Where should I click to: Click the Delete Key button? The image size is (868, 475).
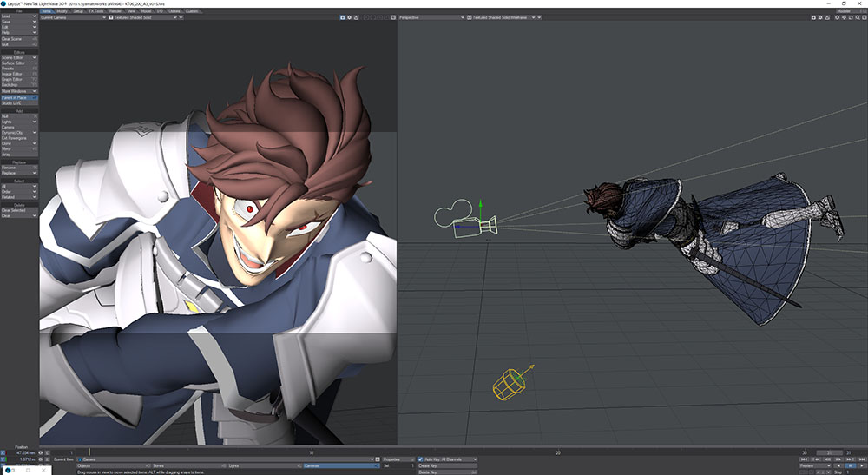point(447,472)
